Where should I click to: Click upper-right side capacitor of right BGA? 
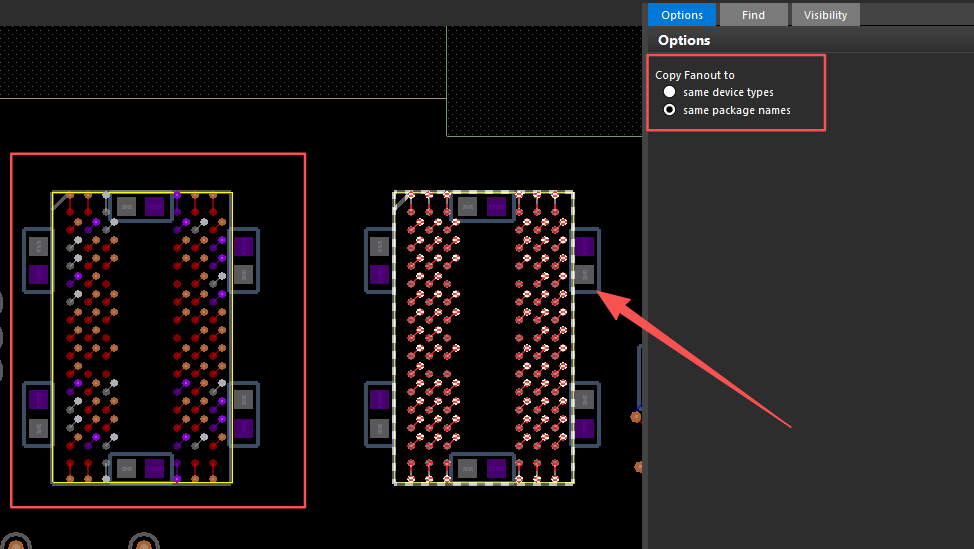click(x=584, y=260)
